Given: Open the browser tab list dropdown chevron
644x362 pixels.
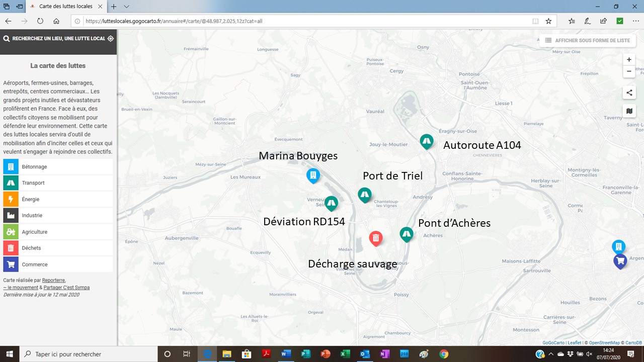Looking at the screenshot, I should pyautogui.click(x=127, y=7).
